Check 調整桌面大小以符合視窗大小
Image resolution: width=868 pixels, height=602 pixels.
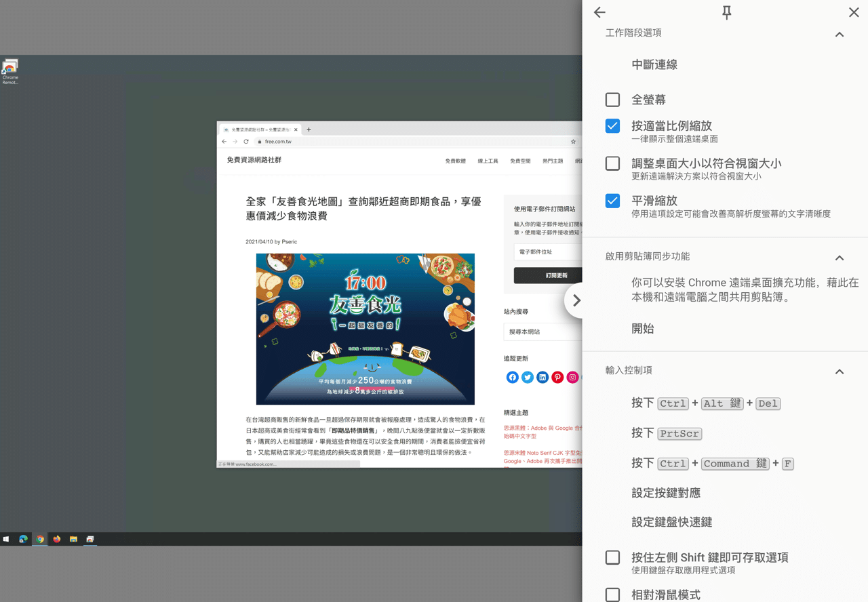(612, 163)
